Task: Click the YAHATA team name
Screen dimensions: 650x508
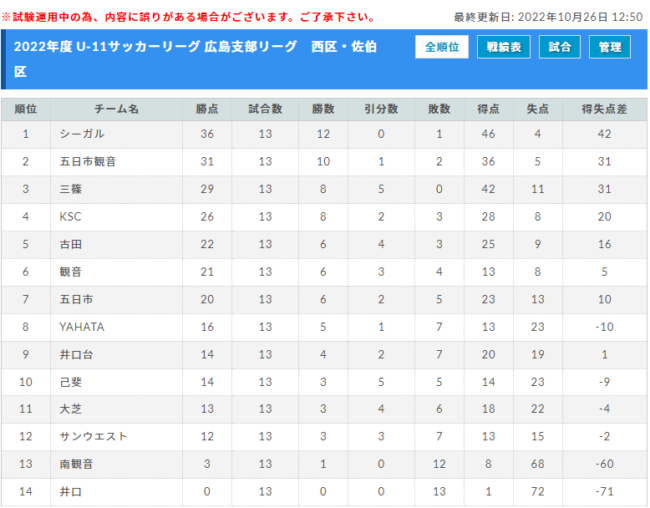Action: tap(82, 327)
